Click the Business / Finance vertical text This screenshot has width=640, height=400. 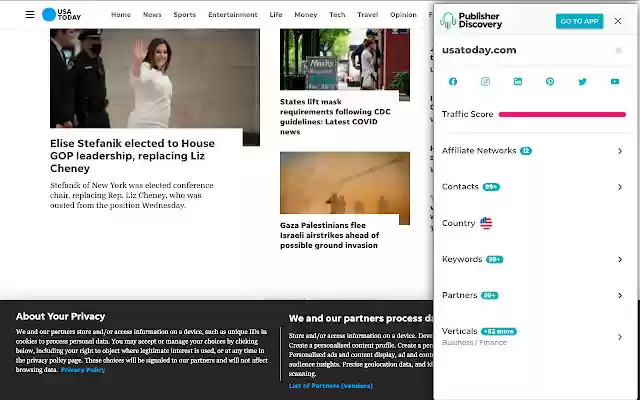pyautogui.click(x=474, y=343)
